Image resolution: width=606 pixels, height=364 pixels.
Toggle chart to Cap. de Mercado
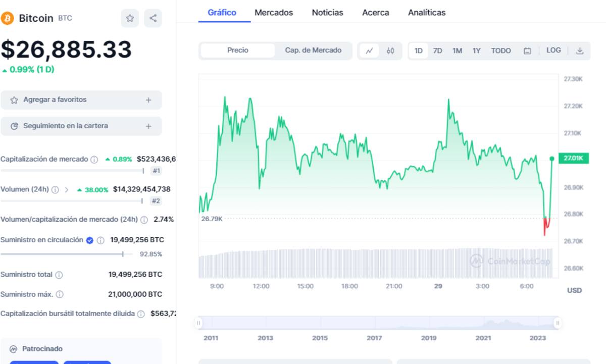click(x=313, y=50)
